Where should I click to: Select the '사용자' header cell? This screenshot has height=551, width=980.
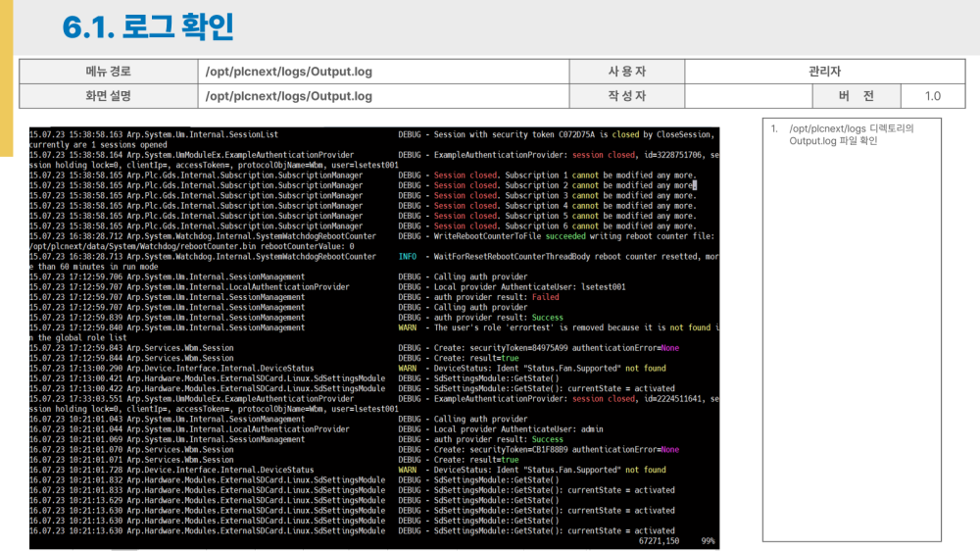[627, 72]
